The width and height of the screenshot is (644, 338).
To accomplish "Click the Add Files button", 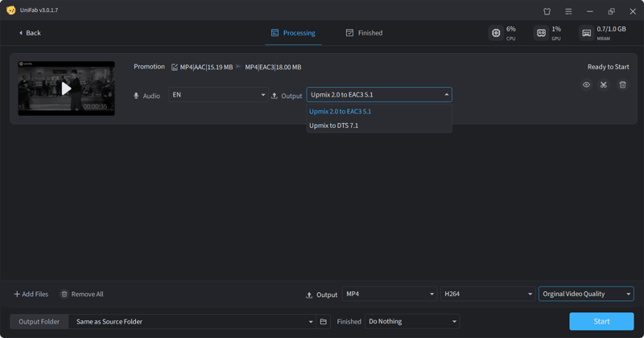I will [x=31, y=295].
